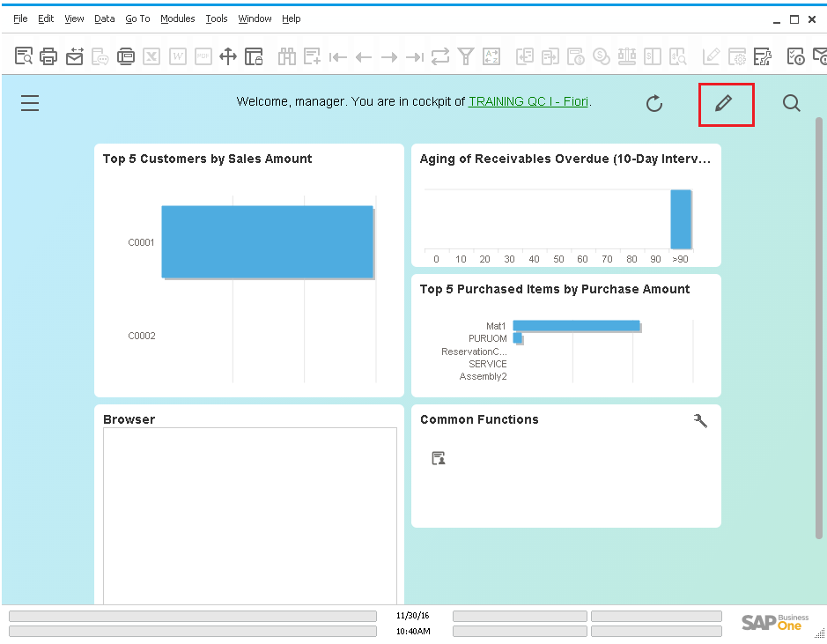This screenshot has width=827, height=644.
Task: Lock the screen with the padlock toolbar icon
Action: point(255,56)
